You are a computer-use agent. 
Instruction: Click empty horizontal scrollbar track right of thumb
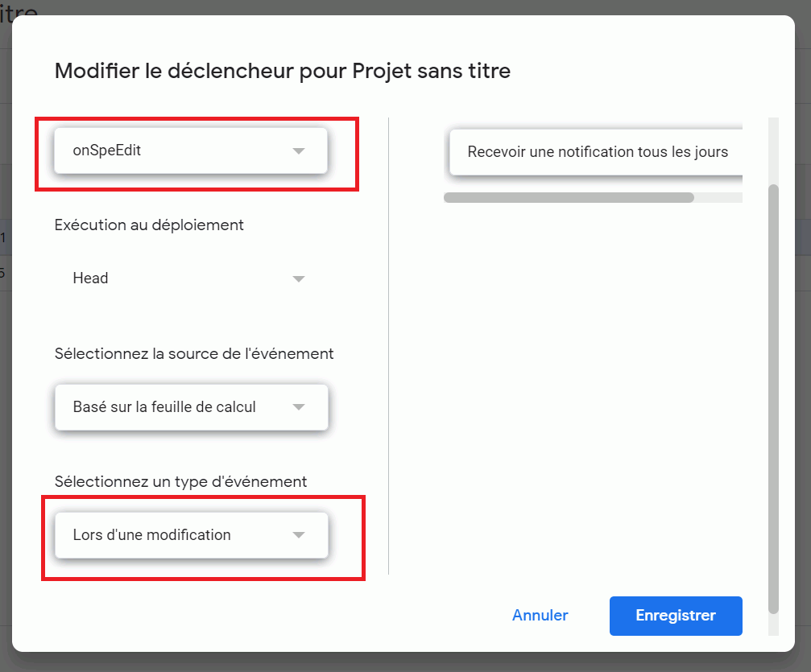point(718,197)
